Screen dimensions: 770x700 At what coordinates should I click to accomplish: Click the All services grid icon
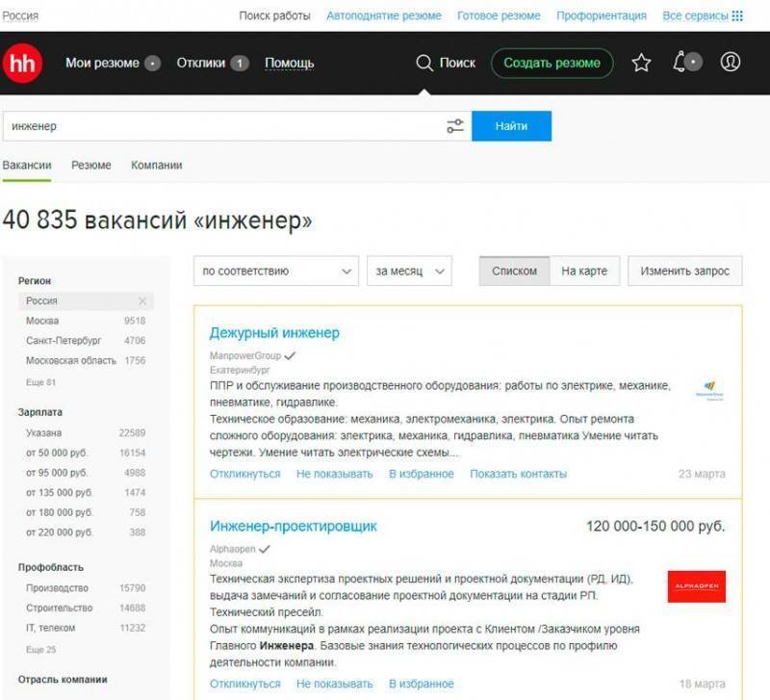click(x=737, y=16)
